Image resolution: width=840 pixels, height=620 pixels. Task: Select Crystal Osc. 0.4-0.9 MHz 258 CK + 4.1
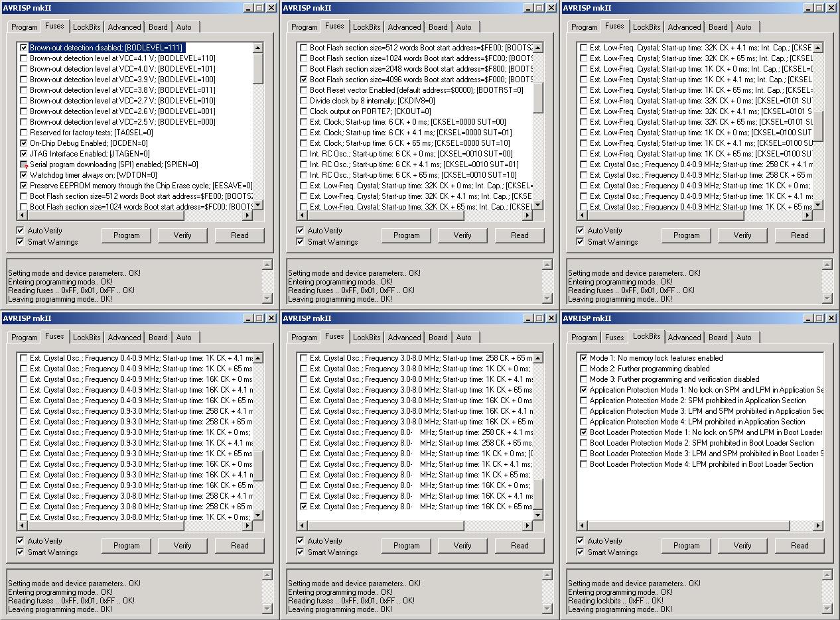584,164
